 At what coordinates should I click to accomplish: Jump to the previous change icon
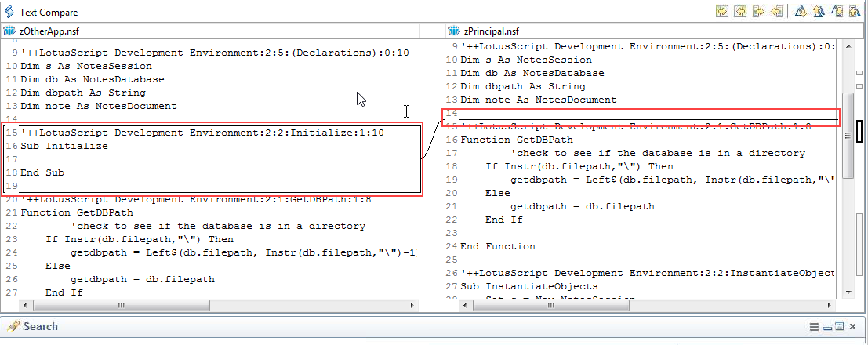(x=854, y=12)
